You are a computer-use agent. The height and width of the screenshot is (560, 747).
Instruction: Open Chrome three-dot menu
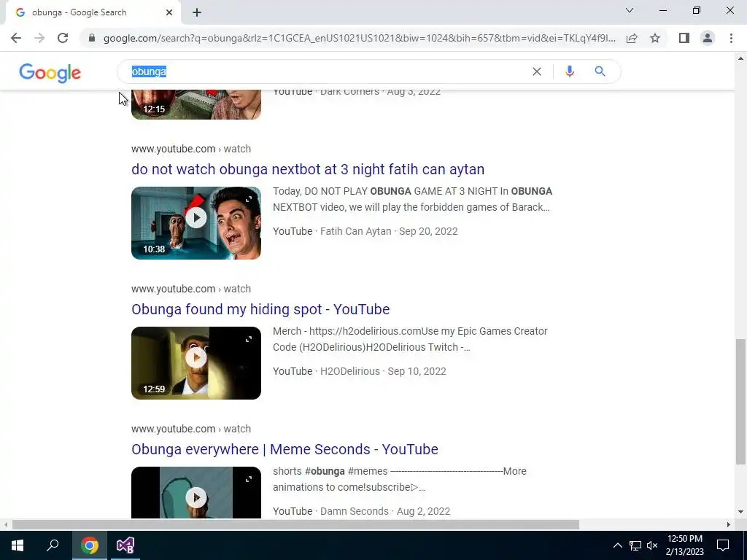(x=731, y=38)
